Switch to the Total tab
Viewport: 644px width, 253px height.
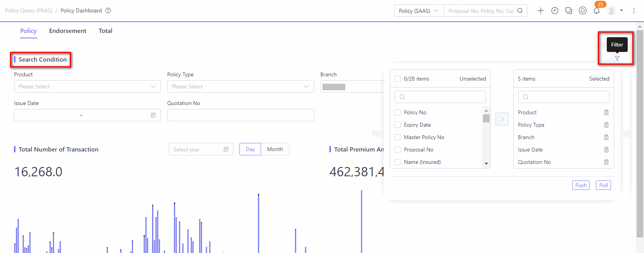106,31
